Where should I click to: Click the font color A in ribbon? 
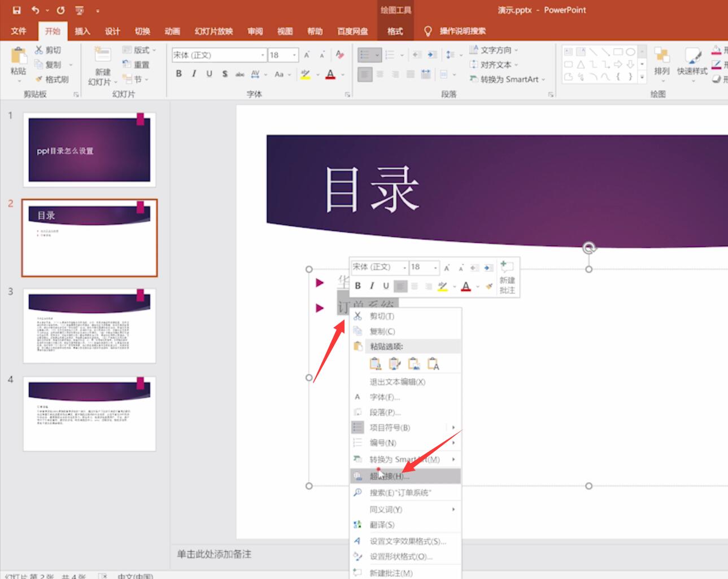pos(331,74)
